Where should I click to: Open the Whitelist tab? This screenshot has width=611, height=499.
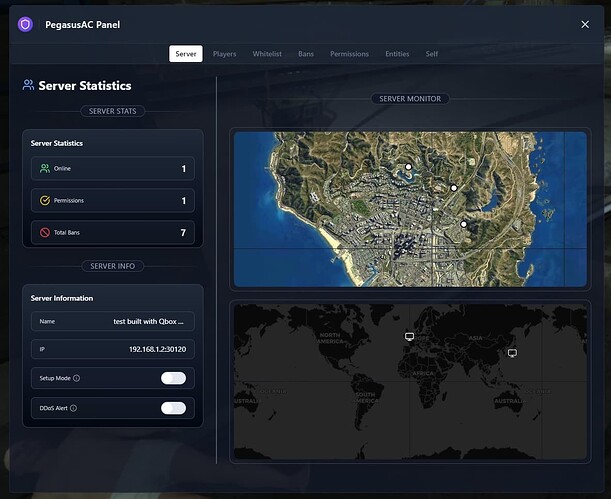pos(267,54)
